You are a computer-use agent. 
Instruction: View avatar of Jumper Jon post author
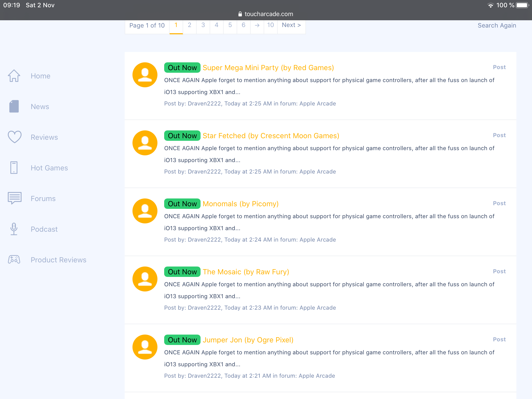coord(145,347)
